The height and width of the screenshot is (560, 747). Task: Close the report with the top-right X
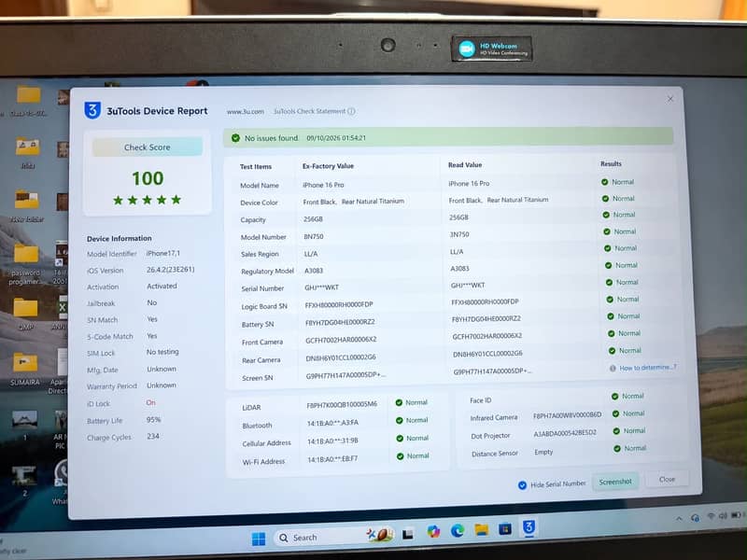click(x=670, y=99)
